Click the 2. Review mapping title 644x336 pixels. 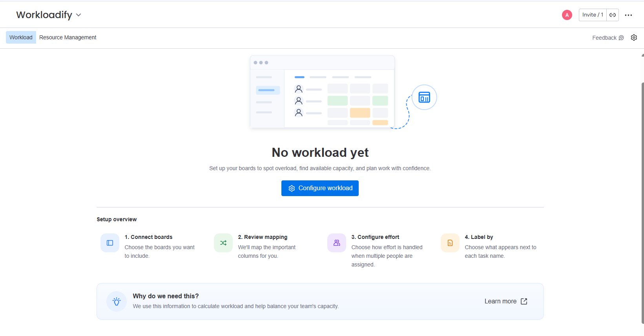[263, 237]
